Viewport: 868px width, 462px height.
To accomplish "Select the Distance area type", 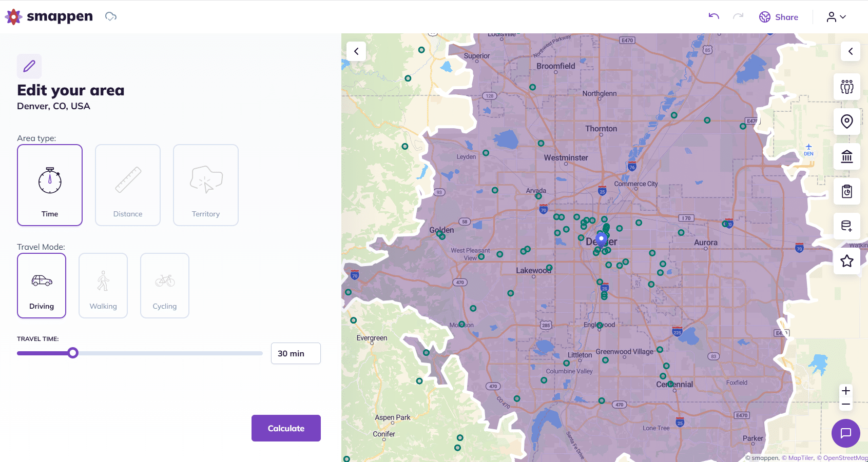I will (127, 185).
